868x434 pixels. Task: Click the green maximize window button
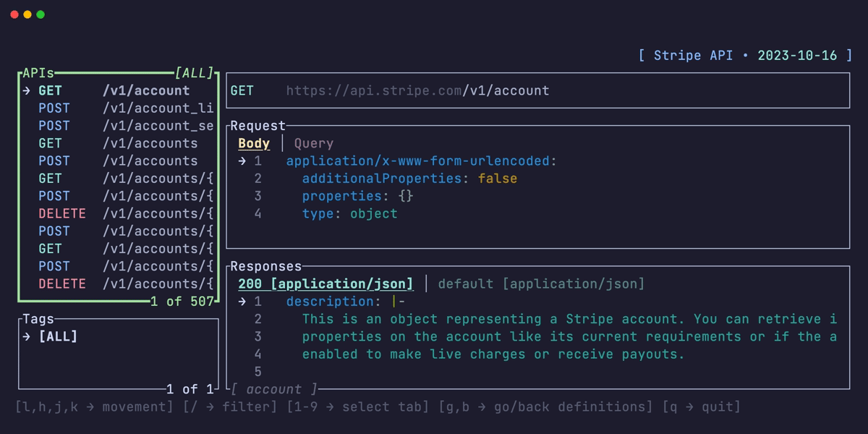tap(41, 14)
